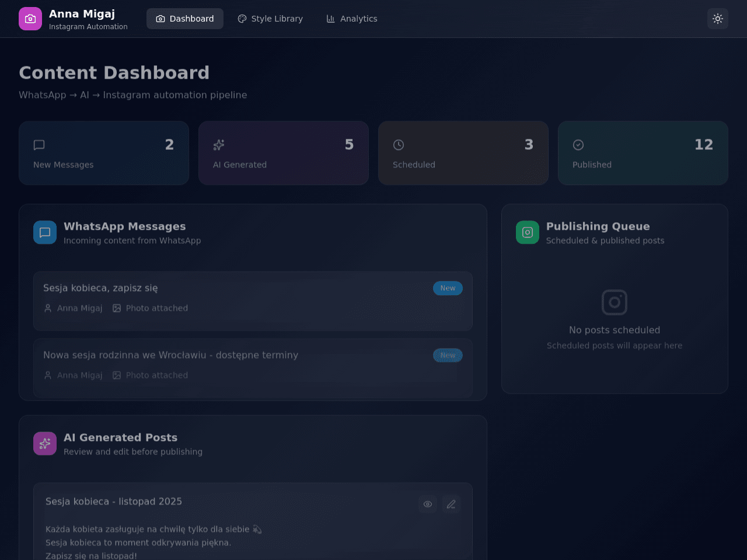The width and height of the screenshot is (747, 560).
Task: Click the large empty-queue Instagram icon
Action: 615,302
